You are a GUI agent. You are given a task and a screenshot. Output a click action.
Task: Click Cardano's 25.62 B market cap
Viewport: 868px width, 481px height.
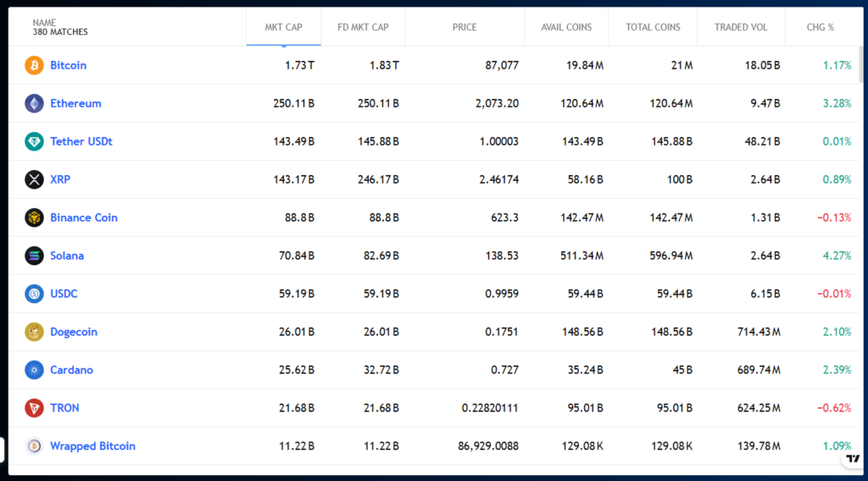[297, 370]
